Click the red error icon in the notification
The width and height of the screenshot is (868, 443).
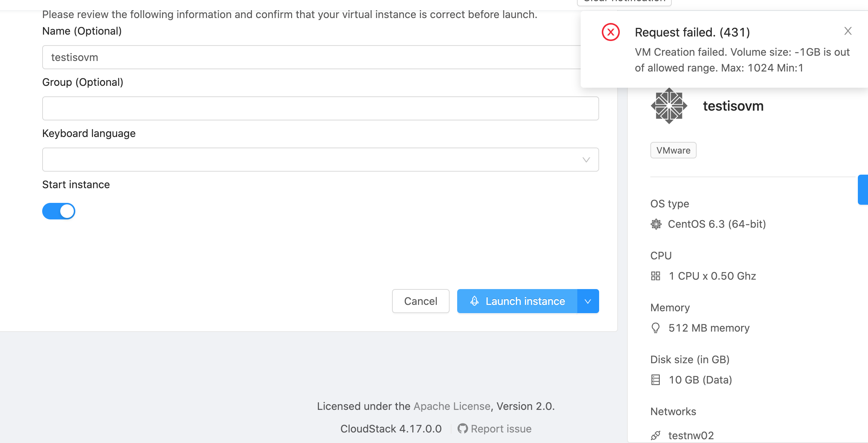[x=610, y=32]
